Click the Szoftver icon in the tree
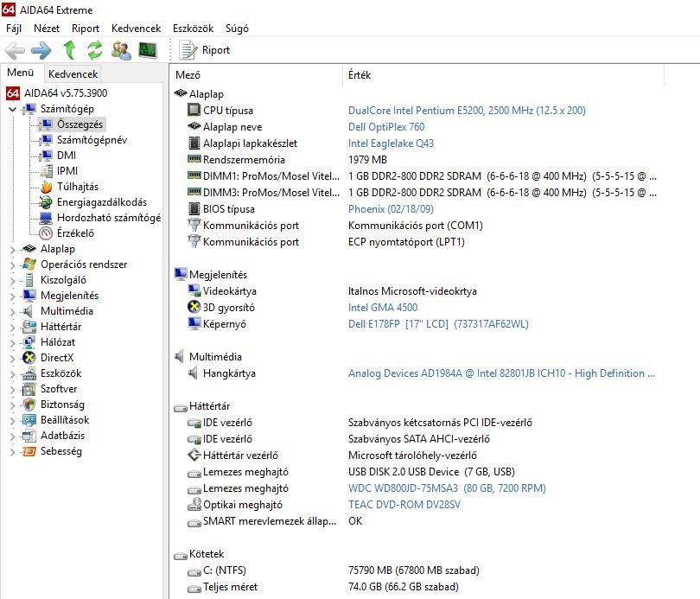This screenshot has width=700, height=599. (29, 389)
